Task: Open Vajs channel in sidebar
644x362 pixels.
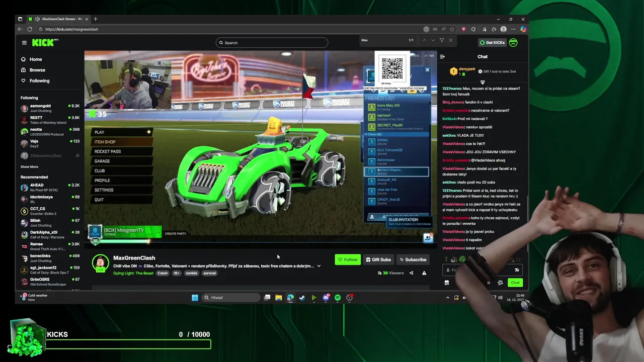Action: tap(50, 143)
